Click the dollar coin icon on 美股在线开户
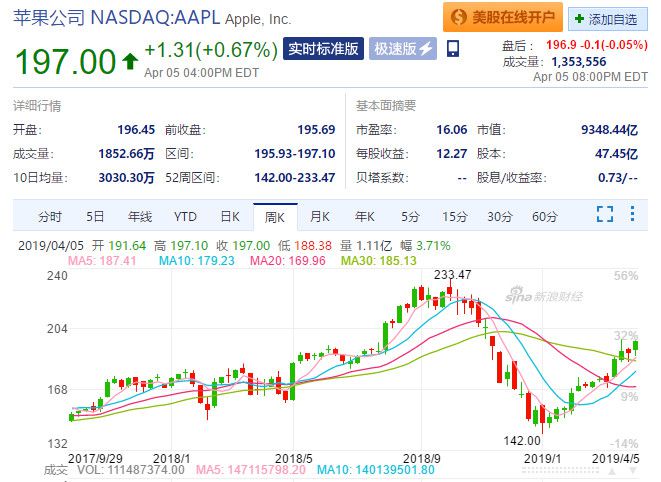The image size is (661, 482). 458,17
